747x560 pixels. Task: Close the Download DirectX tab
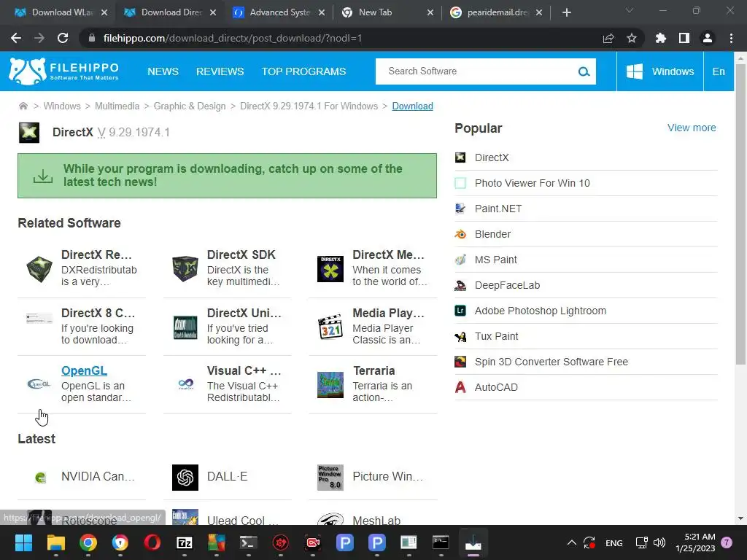(x=213, y=12)
